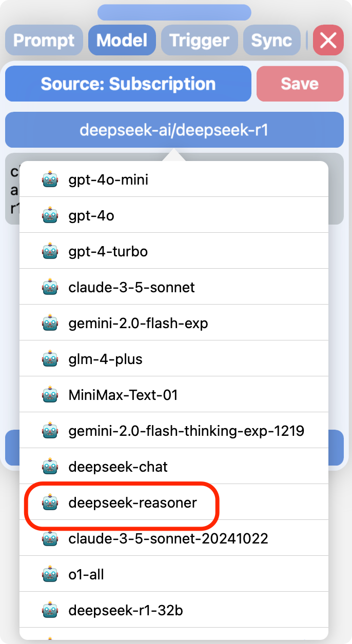Pick gemini-2.0-flash-exp model entry
The image size is (352, 644).
(x=174, y=323)
